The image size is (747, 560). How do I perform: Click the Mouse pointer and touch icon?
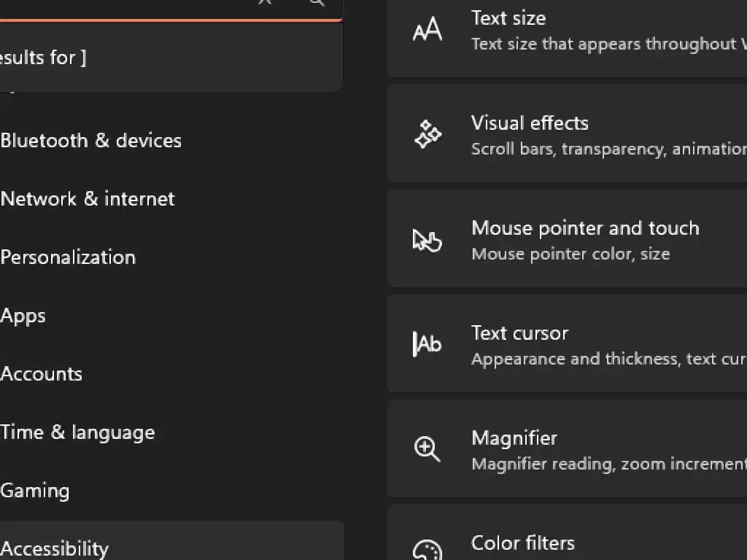[x=427, y=240]
